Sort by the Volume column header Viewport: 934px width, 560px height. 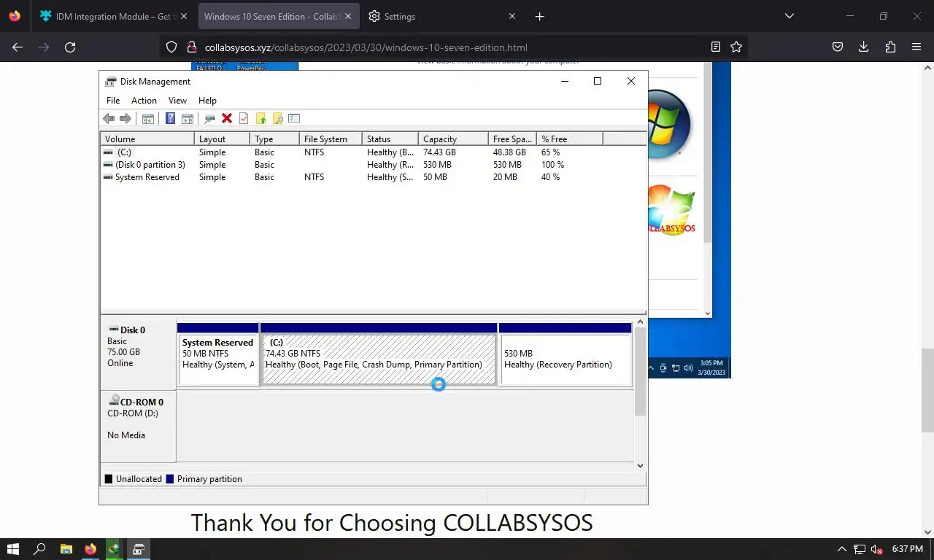pos(147,139)
